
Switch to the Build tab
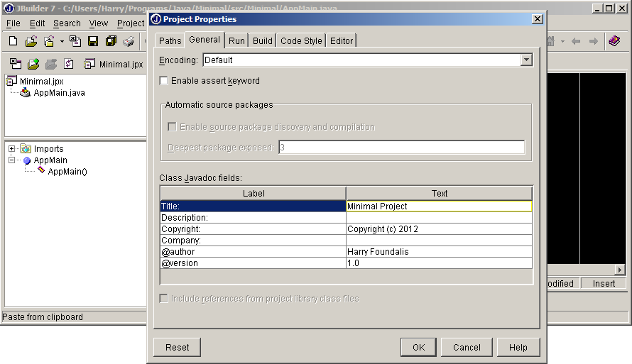263,40
